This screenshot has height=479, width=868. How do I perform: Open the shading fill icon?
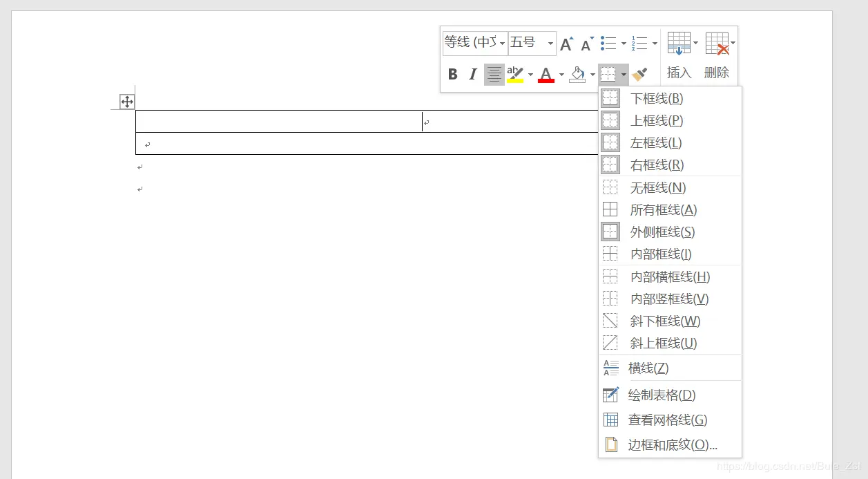[x=578, y=74]
